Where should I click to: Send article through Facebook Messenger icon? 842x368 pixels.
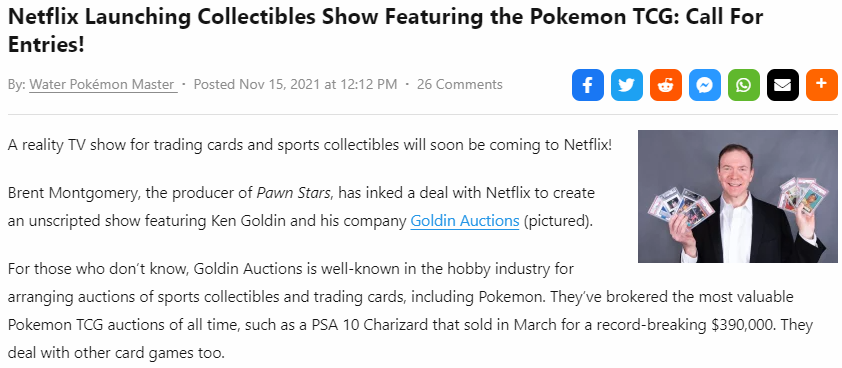[705, 85]
